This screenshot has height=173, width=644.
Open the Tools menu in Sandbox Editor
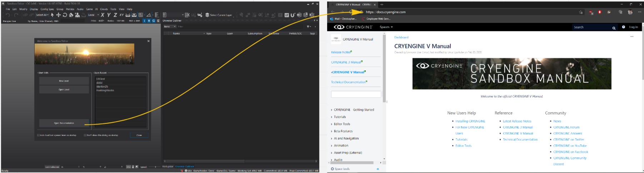tap(113, 9)
